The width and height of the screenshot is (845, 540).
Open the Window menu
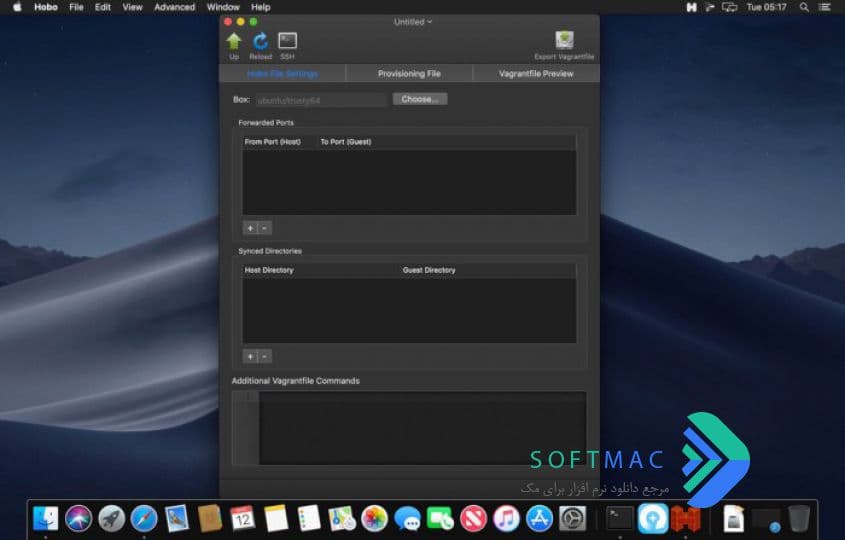[x=223, y=7]
